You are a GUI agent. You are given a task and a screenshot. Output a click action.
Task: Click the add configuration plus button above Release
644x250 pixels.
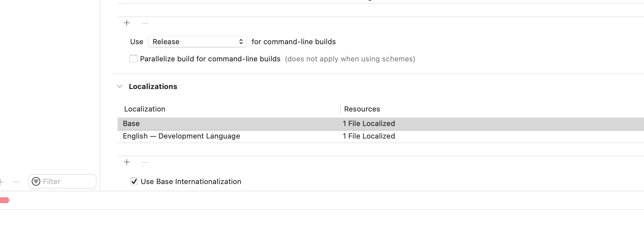[127, 23]
